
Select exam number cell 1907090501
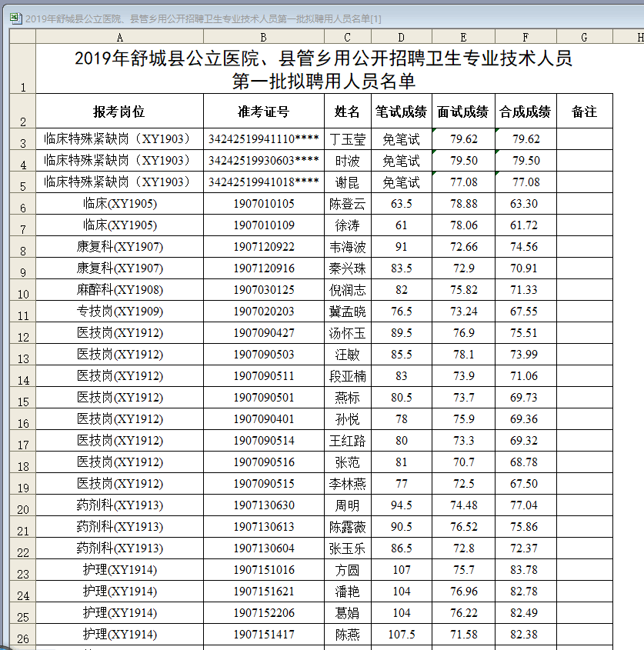[264, 398]
